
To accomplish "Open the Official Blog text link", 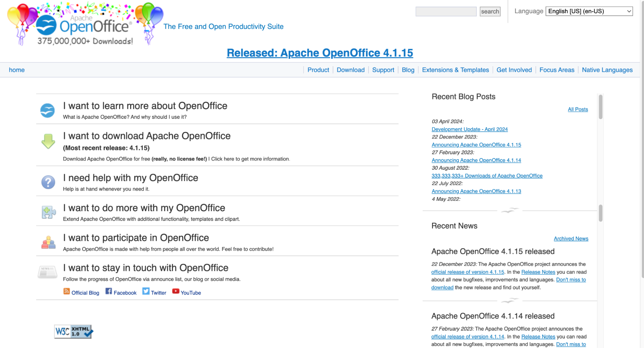I will click(x=85, y=293).
